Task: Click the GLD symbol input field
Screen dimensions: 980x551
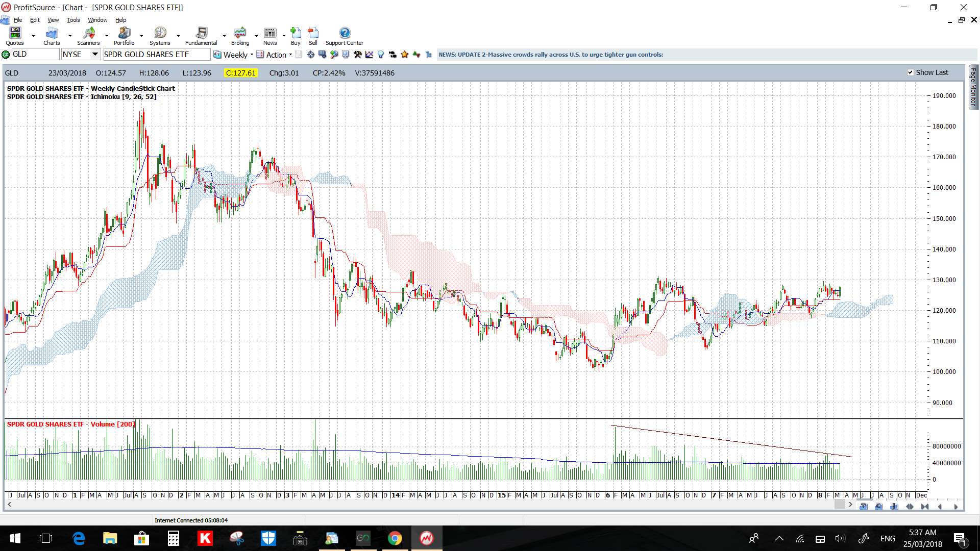Action: coord(35,55)
